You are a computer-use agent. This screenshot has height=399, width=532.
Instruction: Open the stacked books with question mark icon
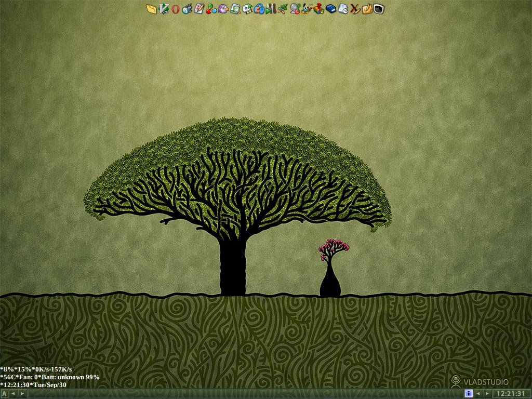318,9
